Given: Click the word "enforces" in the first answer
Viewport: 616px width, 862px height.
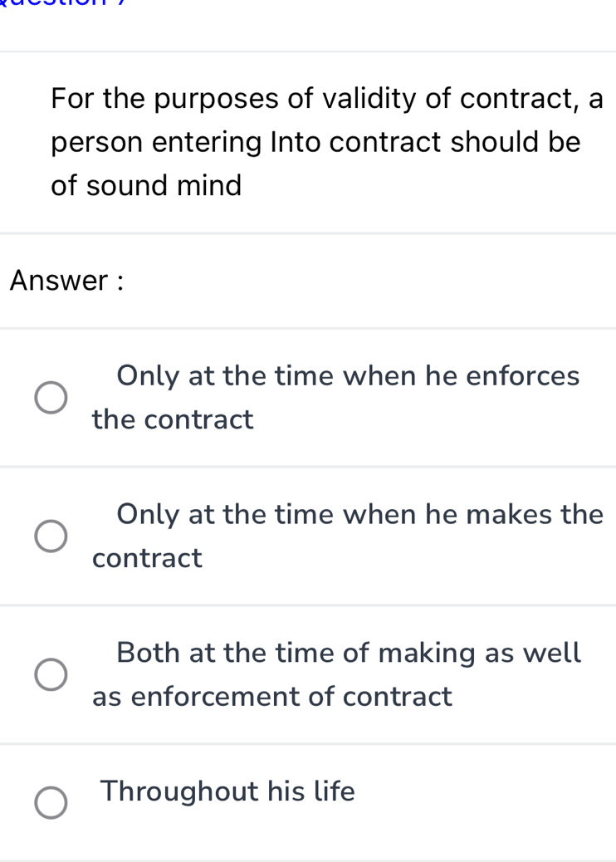Looking at the screenshot, I should [x=522, y=376].
